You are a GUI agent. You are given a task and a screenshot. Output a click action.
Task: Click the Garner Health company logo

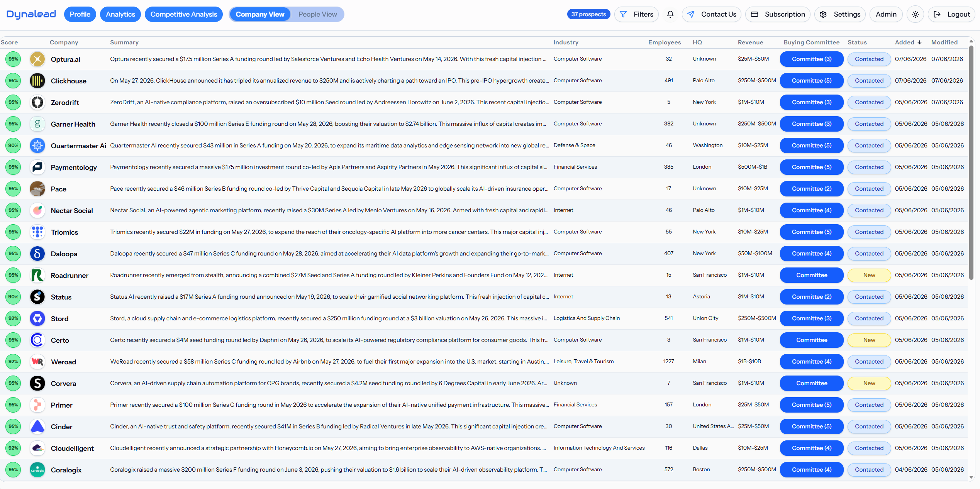pyautogui.click(x=37, y=124)
